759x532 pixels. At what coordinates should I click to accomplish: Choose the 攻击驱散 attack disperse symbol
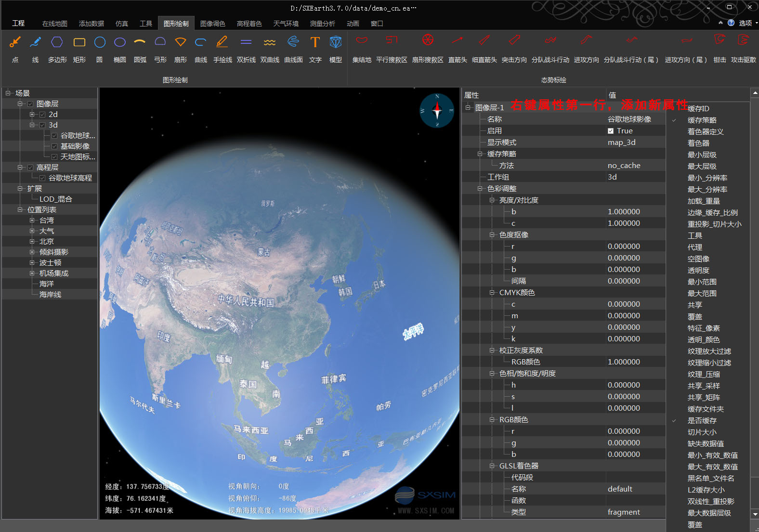(x=744, y=49)
